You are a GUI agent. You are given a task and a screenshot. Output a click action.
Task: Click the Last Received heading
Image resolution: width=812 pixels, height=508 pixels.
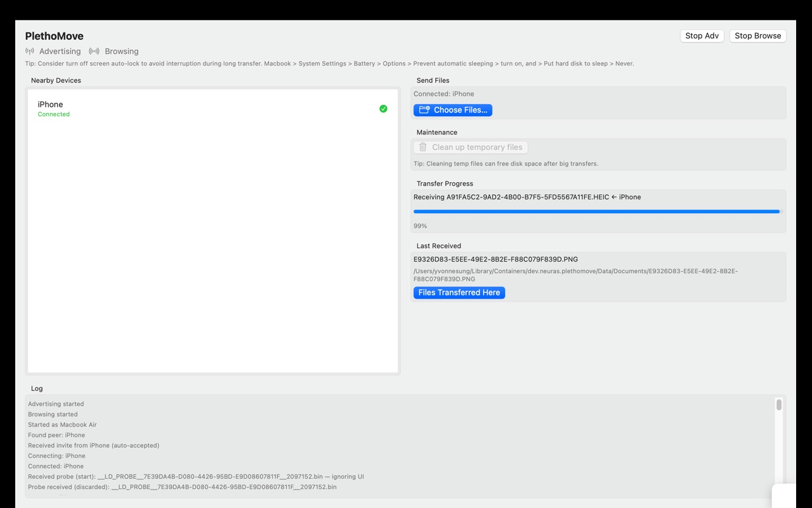pyautogui.click(x=439, y=246)
